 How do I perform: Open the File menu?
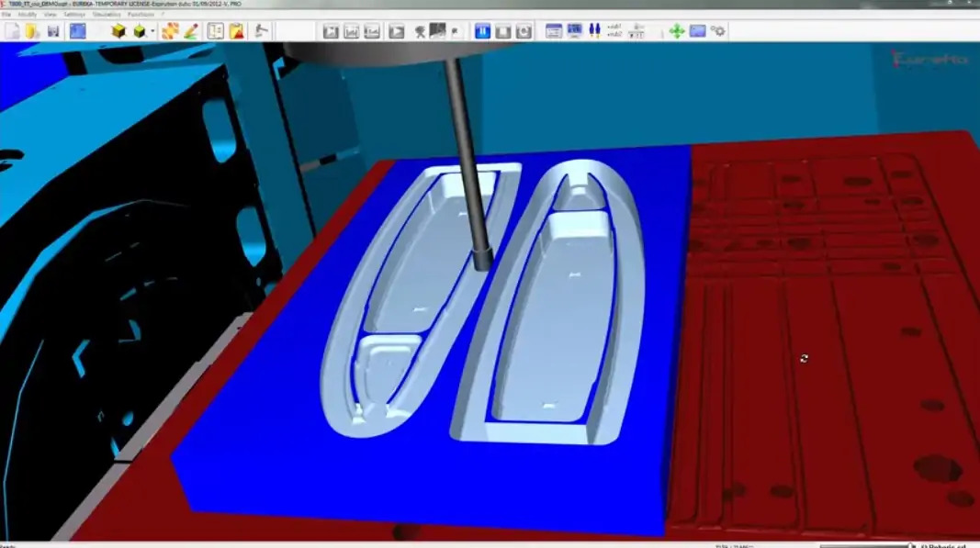tap(6, 15)
